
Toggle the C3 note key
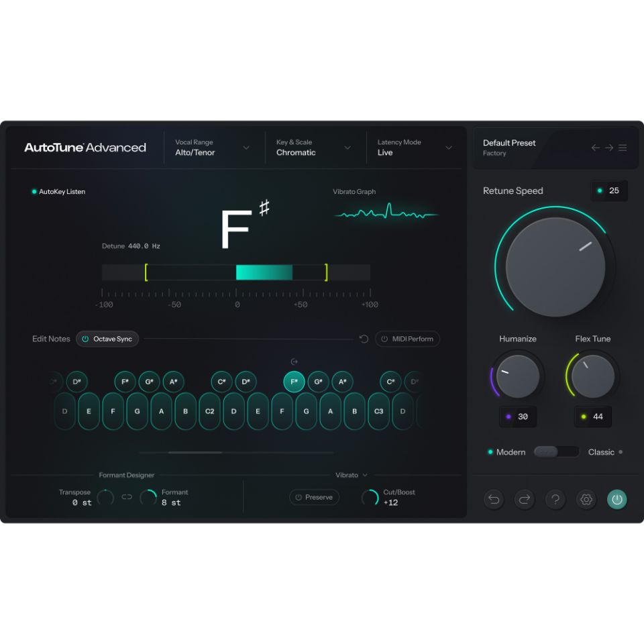coord(378,411)
